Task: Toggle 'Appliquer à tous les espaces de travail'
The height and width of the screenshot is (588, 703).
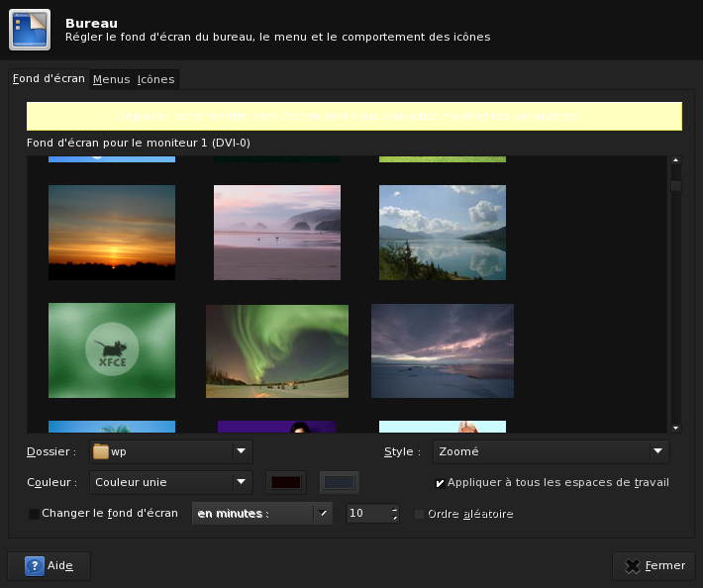Action: click(440, 483)
